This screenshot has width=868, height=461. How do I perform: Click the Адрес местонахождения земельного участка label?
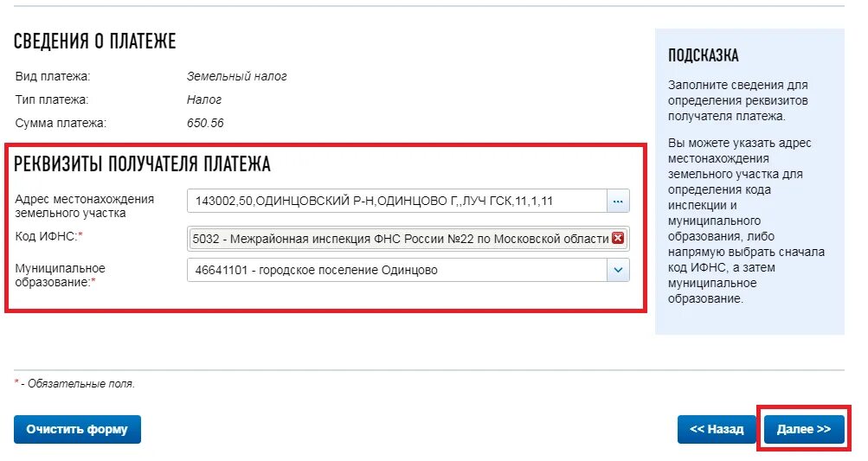[84, 206]
